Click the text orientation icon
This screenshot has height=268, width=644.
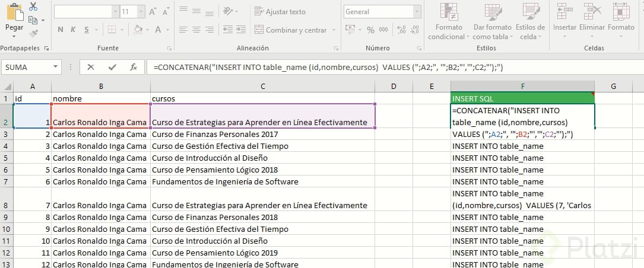[x=227, y=11]
